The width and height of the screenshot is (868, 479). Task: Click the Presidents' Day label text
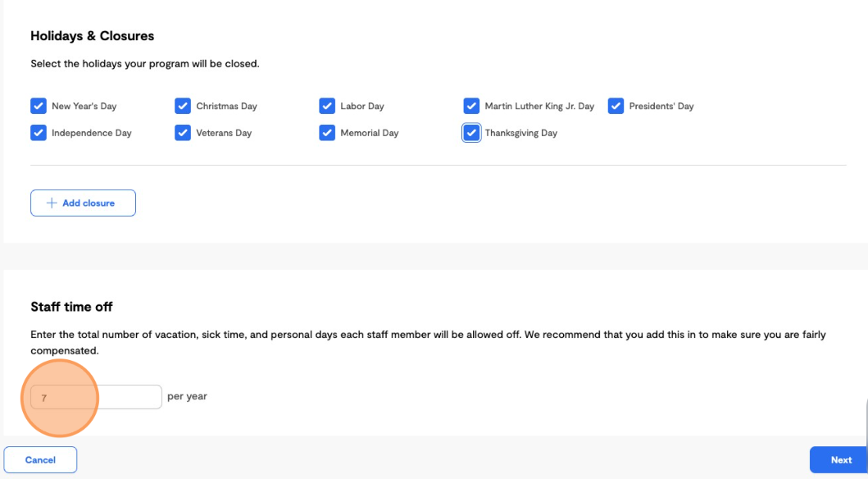[x=661, y=106]
